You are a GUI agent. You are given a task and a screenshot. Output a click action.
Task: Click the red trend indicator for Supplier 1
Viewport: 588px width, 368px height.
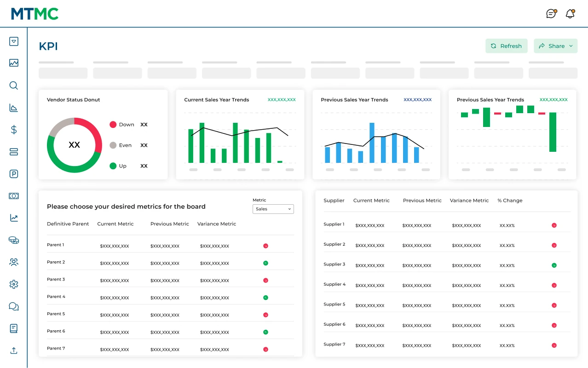(x=554, y=225)
